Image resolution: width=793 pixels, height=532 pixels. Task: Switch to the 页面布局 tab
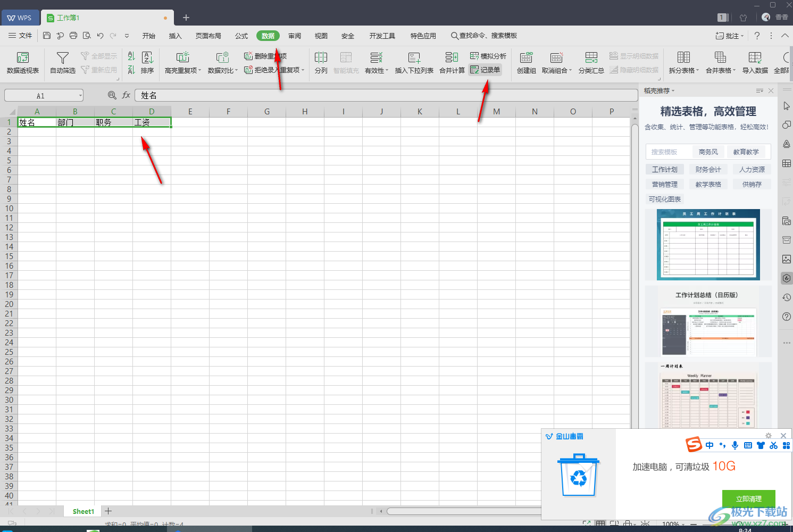click(x=208, y=36)
